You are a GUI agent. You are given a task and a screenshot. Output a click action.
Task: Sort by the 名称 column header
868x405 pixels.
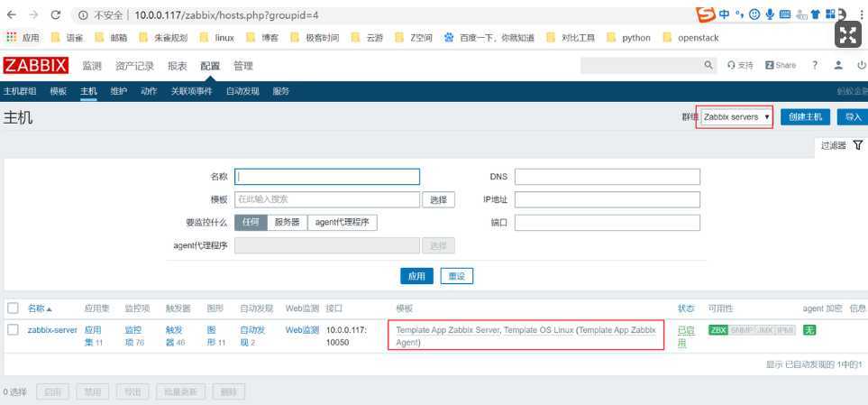point(40,308)
